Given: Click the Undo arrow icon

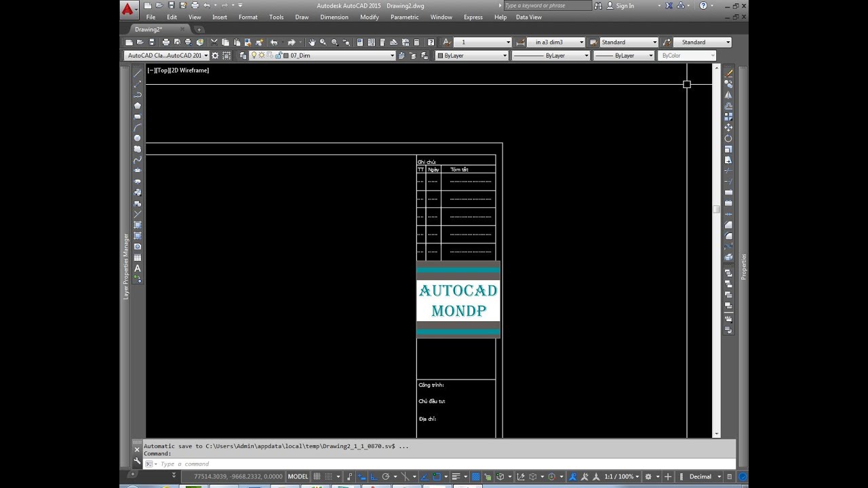Looking at the screenshot, I should (275, 42).
